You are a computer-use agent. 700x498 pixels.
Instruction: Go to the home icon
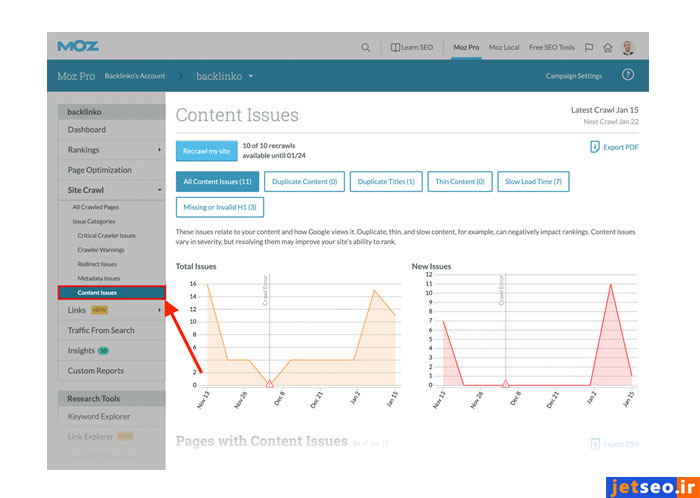(607, 47)
